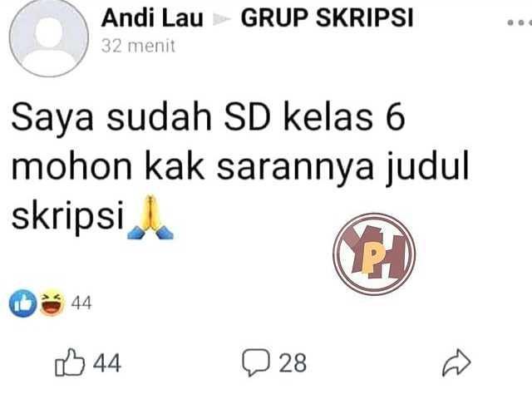Click the praying hands emoji in the post
This screenshot has width=532, height=399.
150,217
